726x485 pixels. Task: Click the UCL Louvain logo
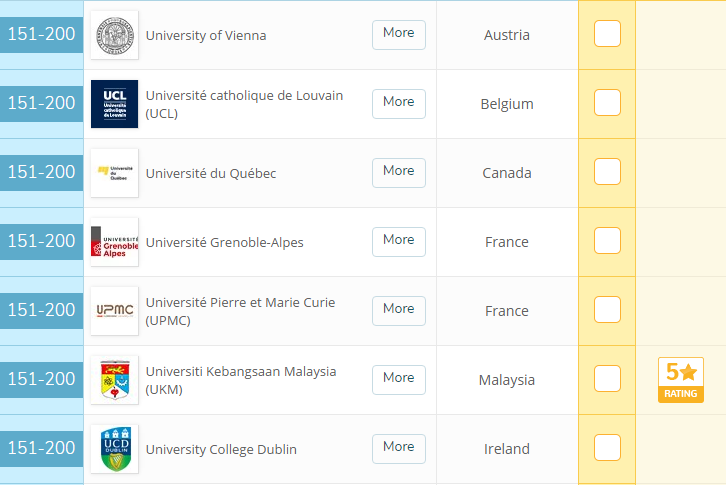coord(114,104)
